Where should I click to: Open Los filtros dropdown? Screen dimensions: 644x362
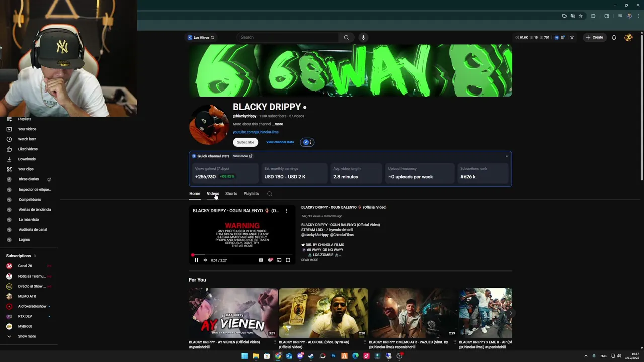201,37
